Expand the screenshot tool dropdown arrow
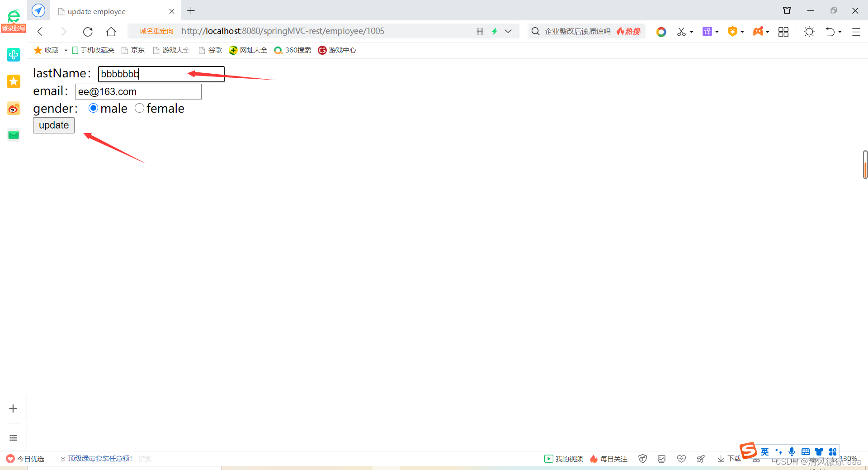 point(692,32)
